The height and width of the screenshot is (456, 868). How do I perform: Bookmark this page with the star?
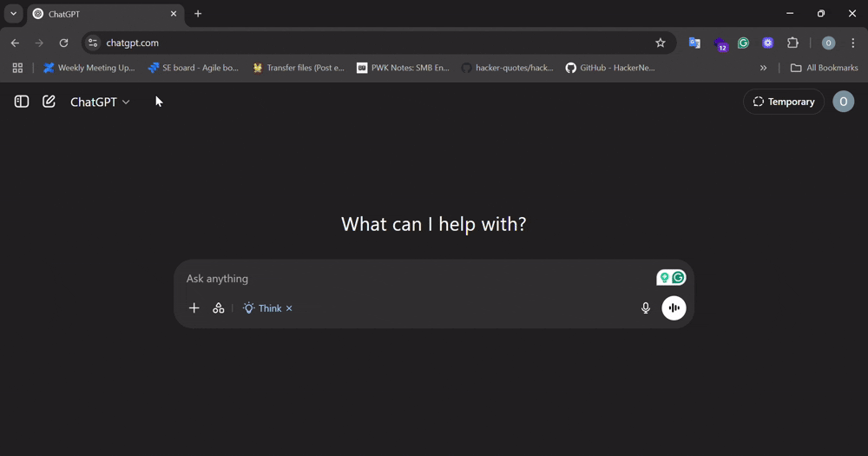pyautogui.click(x=660, y=43)
